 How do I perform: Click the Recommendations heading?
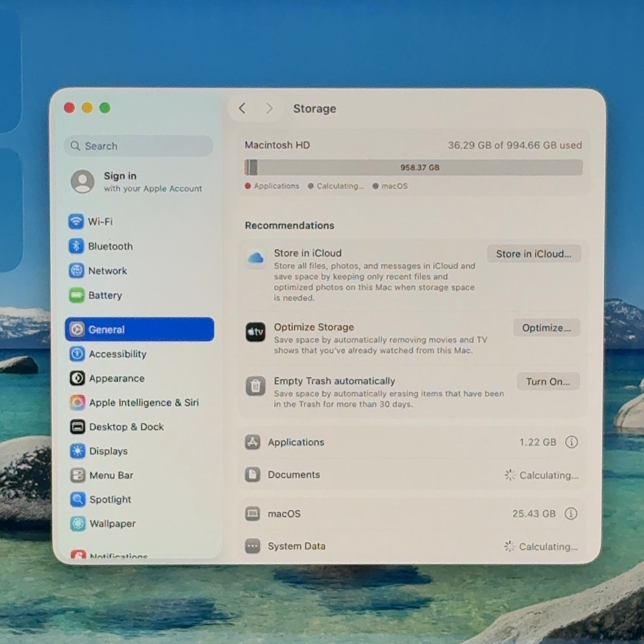pyautogui.click(x=290, y=225)
